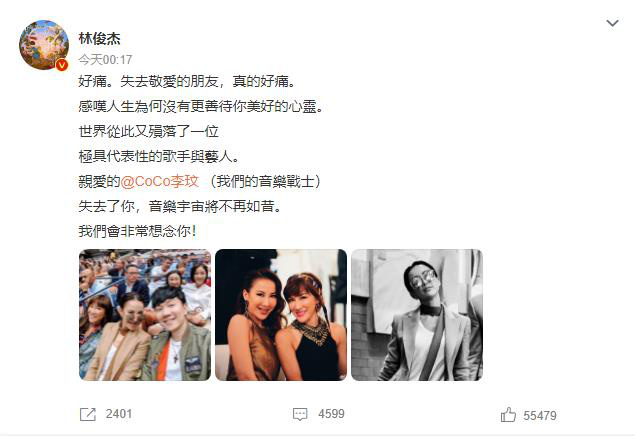Open the 林俊杰 username link
This screenshot has width=635, height=436.
pyautogui.click(x=100, y=38)
